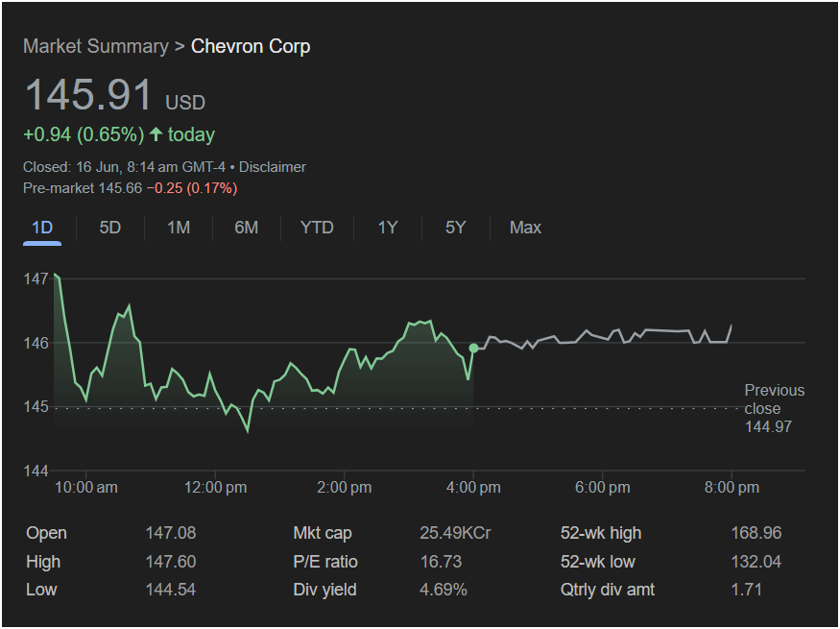Open the Market Summary breadcrumb link

click(96, 46)
